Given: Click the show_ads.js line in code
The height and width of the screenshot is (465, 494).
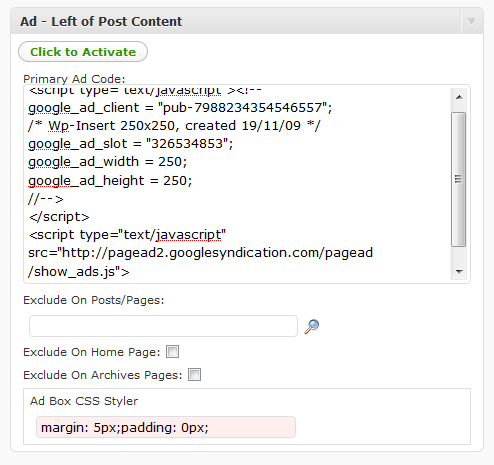Looking at the screenshot, I should [x=79, y=272].
